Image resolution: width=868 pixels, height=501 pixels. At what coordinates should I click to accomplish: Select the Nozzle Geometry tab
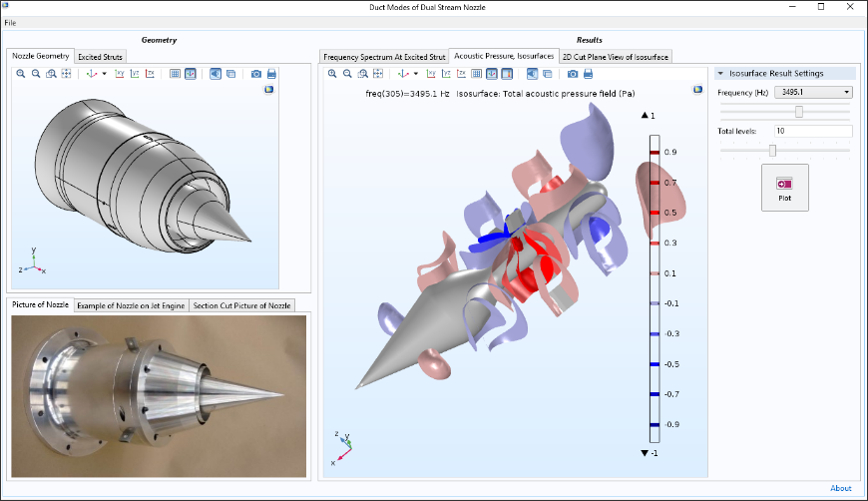point(41,56)
